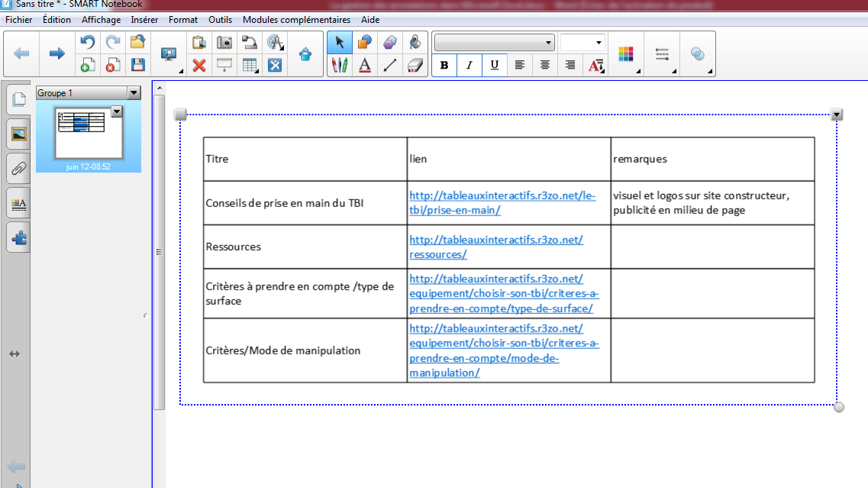Toggle bold formatting

point(444,66)
